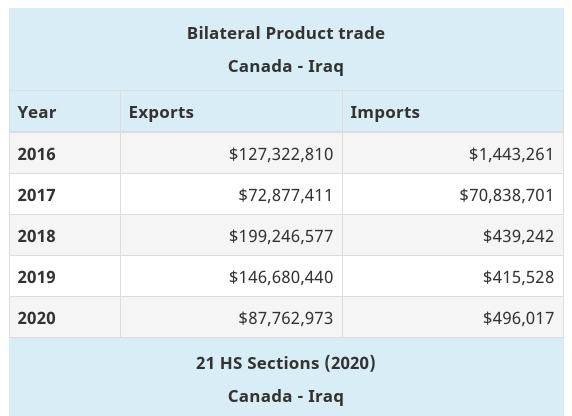Viewport: 572px width, 416px height.
Task: Click 2017 exports value $72,877,411
Action: [286, 195]
